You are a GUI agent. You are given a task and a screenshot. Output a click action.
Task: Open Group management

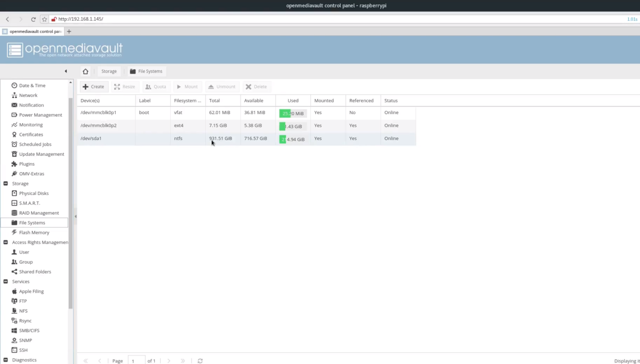(26, 262)
